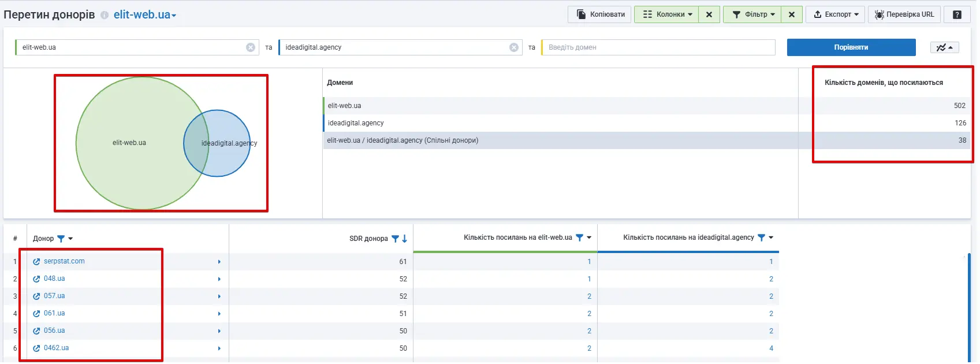Remove the Колонки columns setting
980x364 pixels.
point(709,14)
